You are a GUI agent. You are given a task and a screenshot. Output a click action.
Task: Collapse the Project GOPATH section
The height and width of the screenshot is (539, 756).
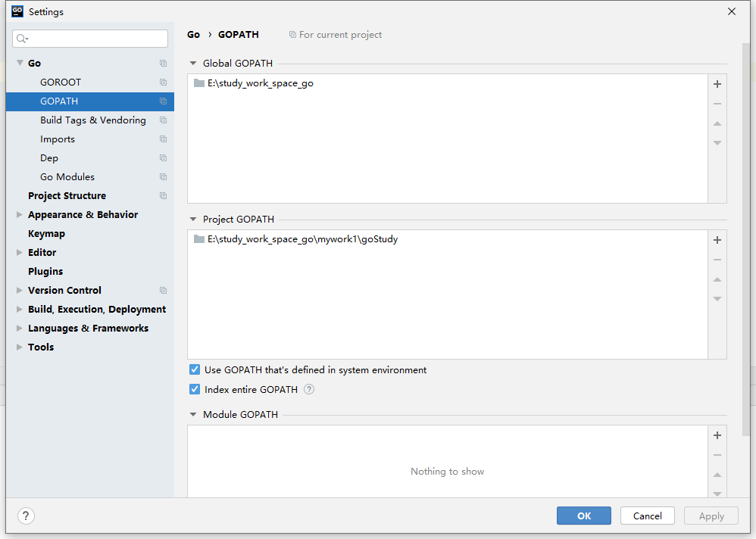click(193, 220)
